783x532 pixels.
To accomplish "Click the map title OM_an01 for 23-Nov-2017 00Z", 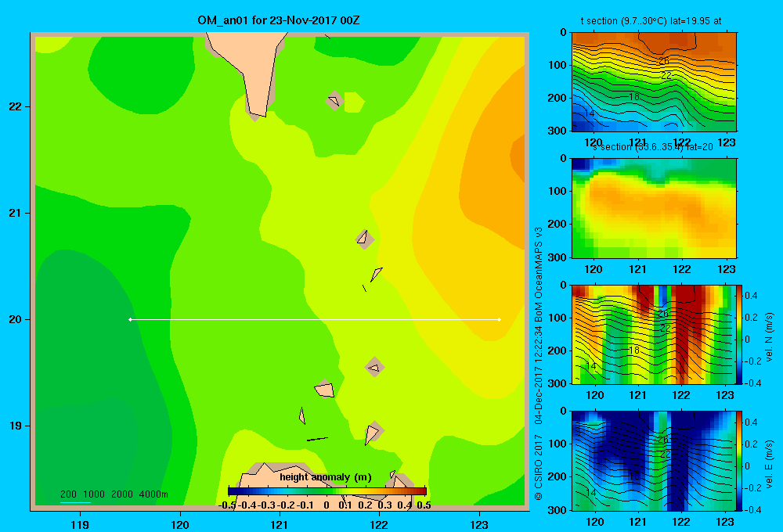I will 279,20.
